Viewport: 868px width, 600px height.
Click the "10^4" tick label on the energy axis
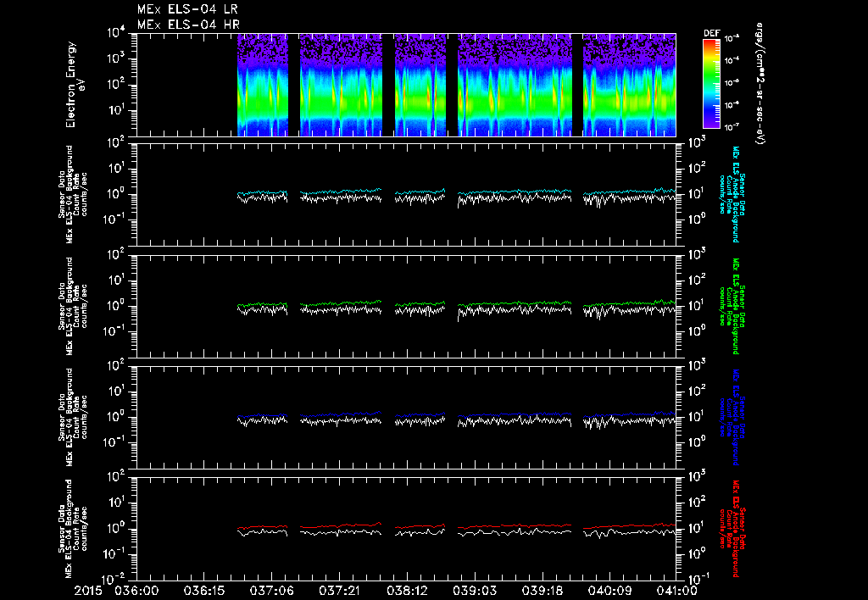tap(117, 33)
